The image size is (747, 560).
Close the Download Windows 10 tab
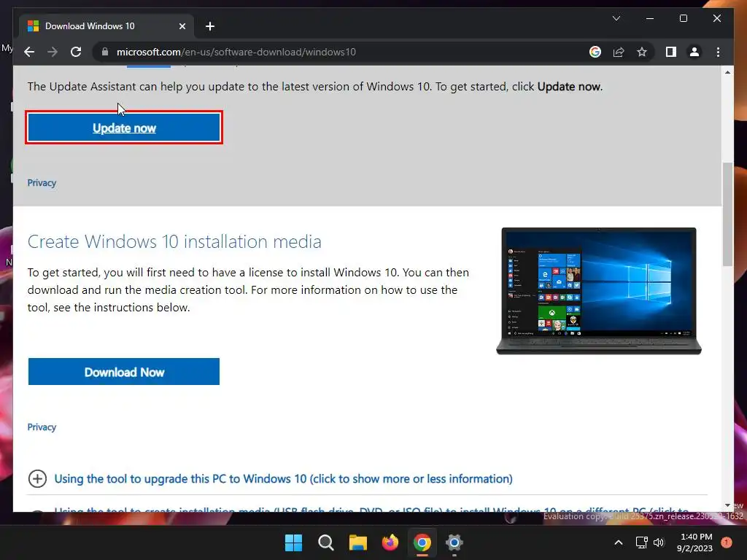tap(182, 26)
